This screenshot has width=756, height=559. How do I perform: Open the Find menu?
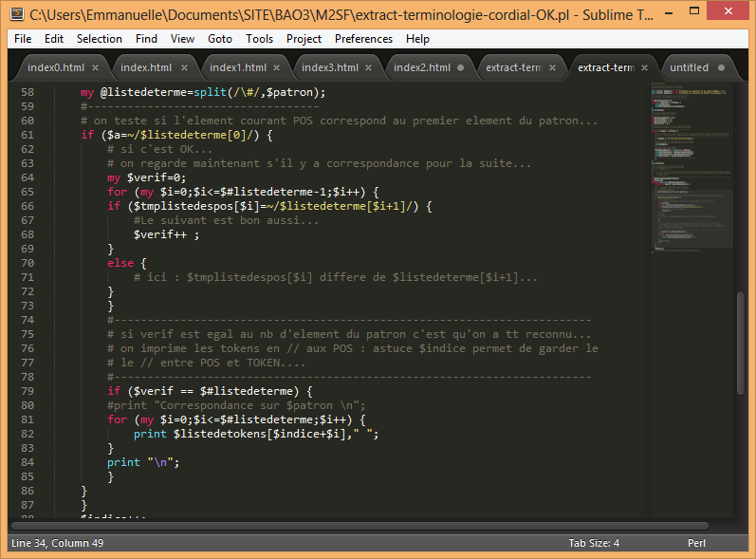[x=146, y=39]
